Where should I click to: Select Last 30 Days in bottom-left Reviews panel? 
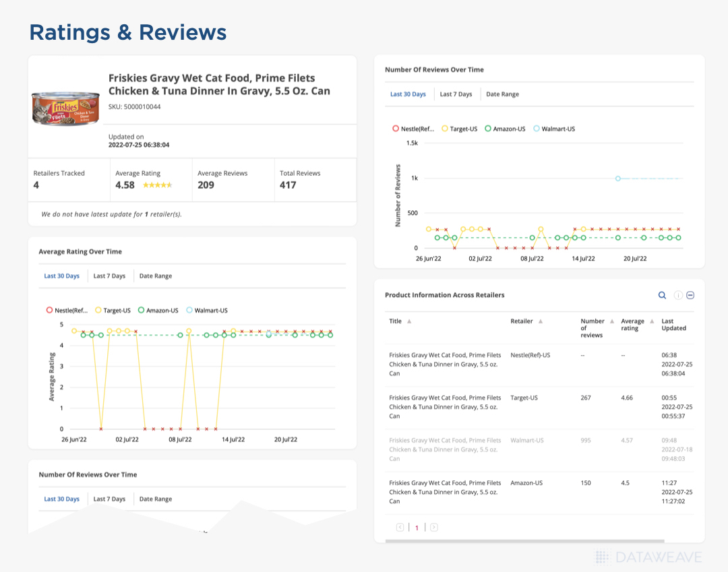click(x=62, y=499)
